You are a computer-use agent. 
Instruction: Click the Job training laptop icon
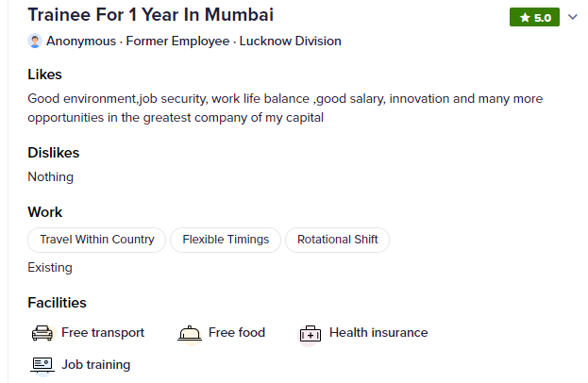42,365
